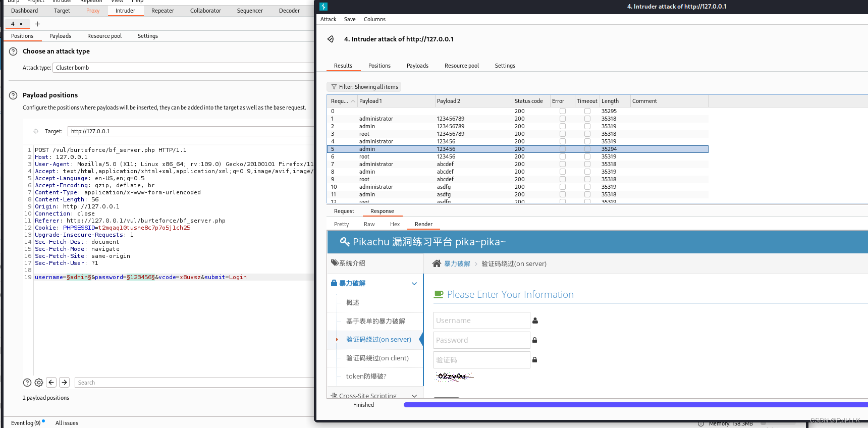The height and width of the screenshot is (428, 868).
Task: Open 基于表单的暴力破解 sidebar link
Action: point(375,321)
